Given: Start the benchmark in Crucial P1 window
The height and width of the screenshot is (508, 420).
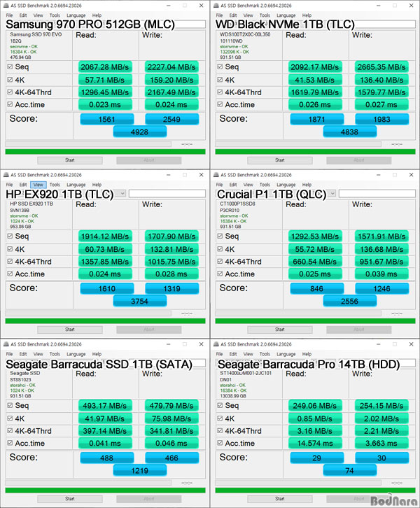Looking at the screenshot, I should (280, 330).
